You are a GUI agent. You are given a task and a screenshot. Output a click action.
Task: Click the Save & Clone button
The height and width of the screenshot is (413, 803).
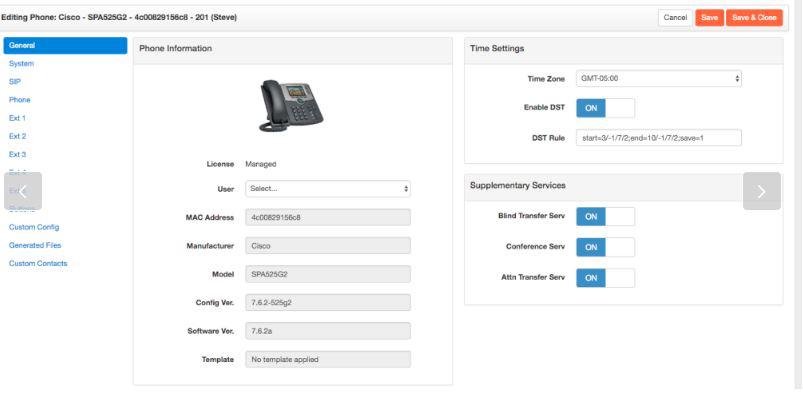coord(754,17)
